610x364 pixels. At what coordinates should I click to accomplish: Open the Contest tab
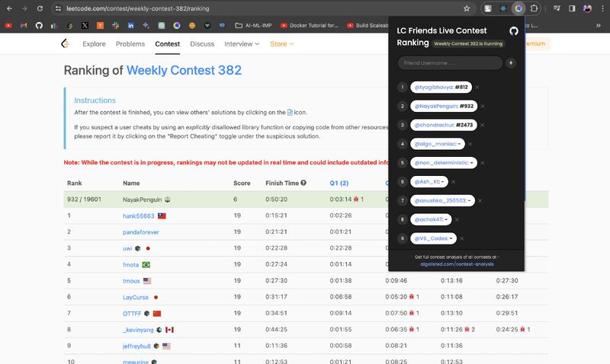point(167,44)
